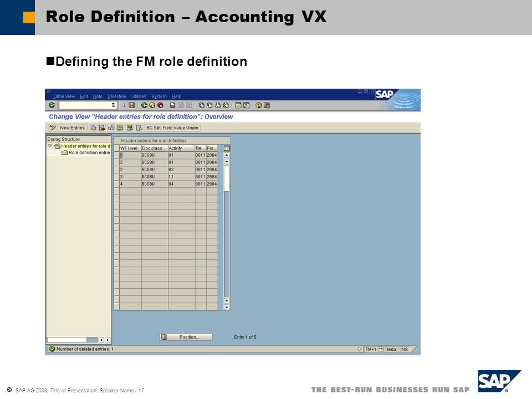The image size is (532, 399).
Task: Click the Select All icon
Action: 120,127
